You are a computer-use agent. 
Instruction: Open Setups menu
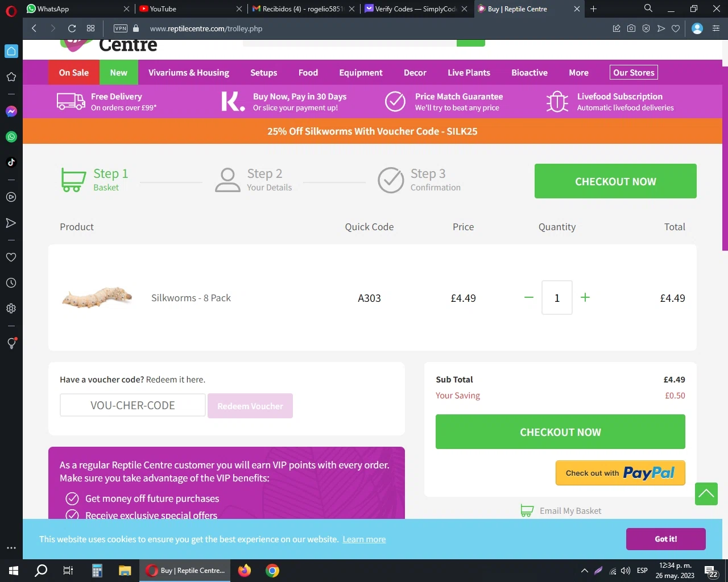click(264, 73)
